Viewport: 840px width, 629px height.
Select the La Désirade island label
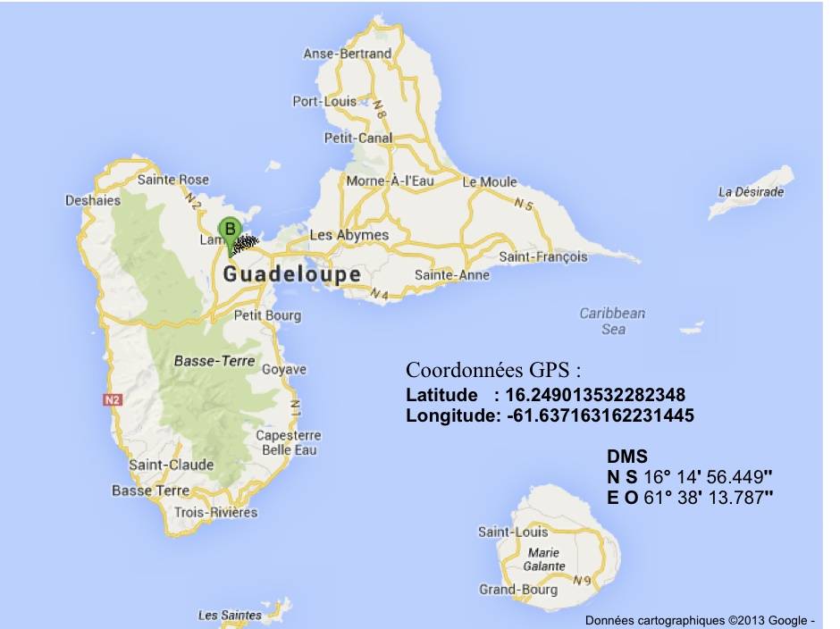tap(751, 191)
